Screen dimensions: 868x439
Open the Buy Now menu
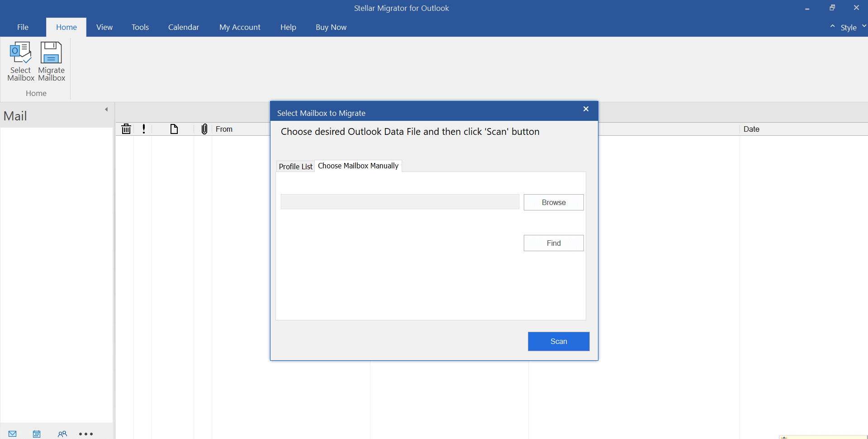(x=331, y=27)
